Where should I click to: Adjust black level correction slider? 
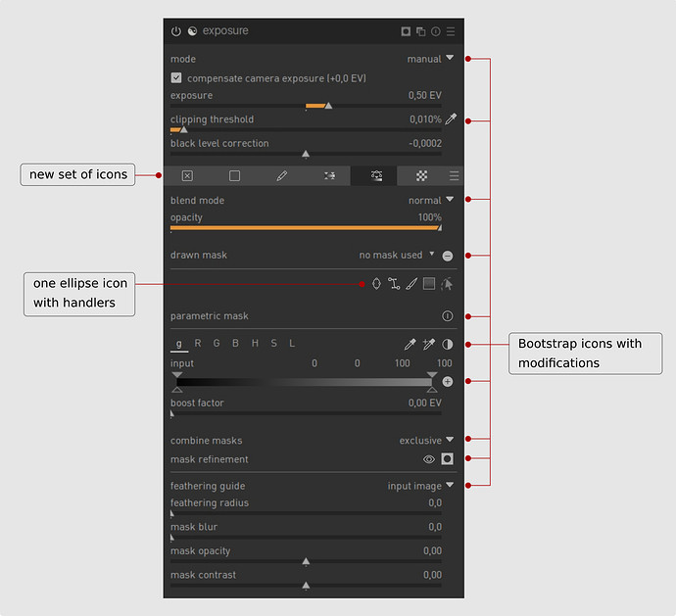(306, 154)
